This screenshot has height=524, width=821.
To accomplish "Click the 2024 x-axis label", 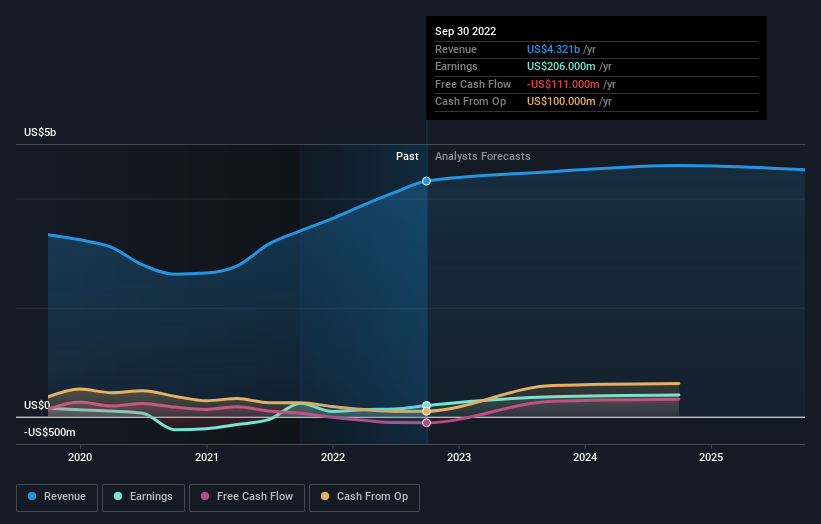I will pos(585,457).
